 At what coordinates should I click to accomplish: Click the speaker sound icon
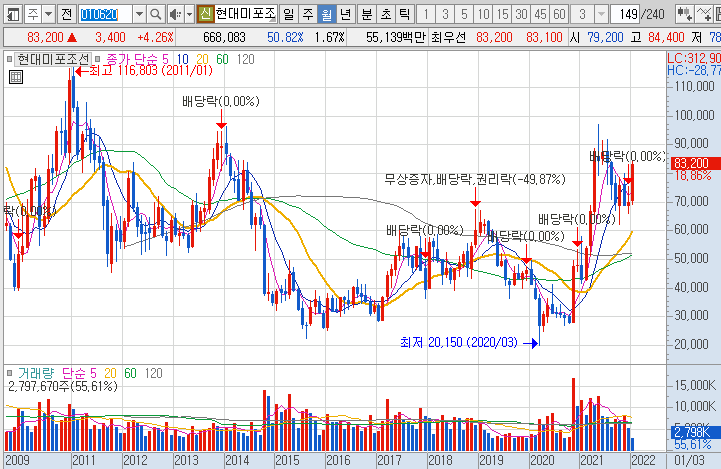click(x=175, y=15)
